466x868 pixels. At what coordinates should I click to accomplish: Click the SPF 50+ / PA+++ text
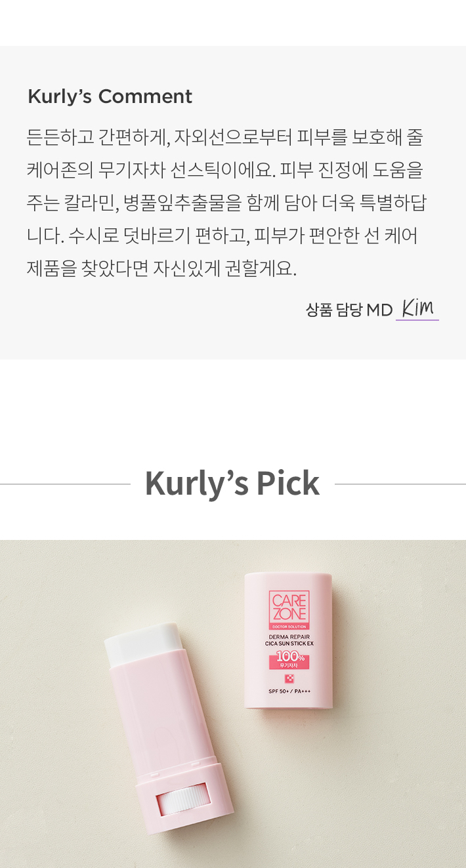coord(289,691)
